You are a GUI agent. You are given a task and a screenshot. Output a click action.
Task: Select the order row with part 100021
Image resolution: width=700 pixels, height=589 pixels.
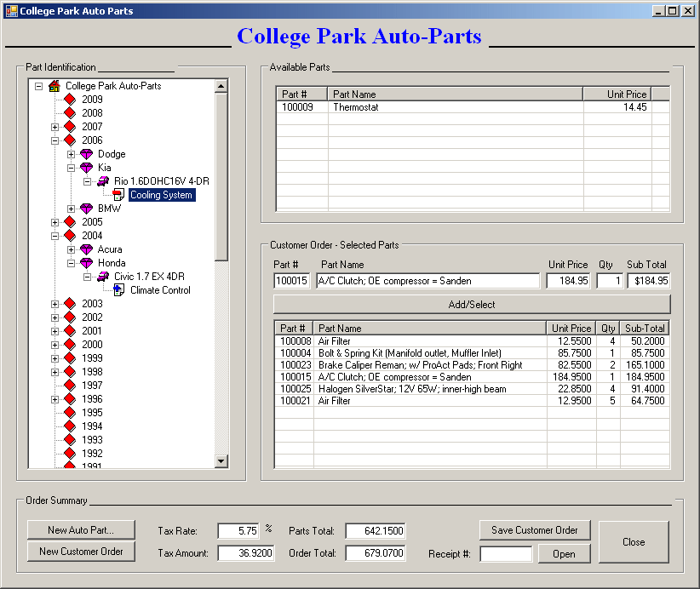click(x=472, y=401)
